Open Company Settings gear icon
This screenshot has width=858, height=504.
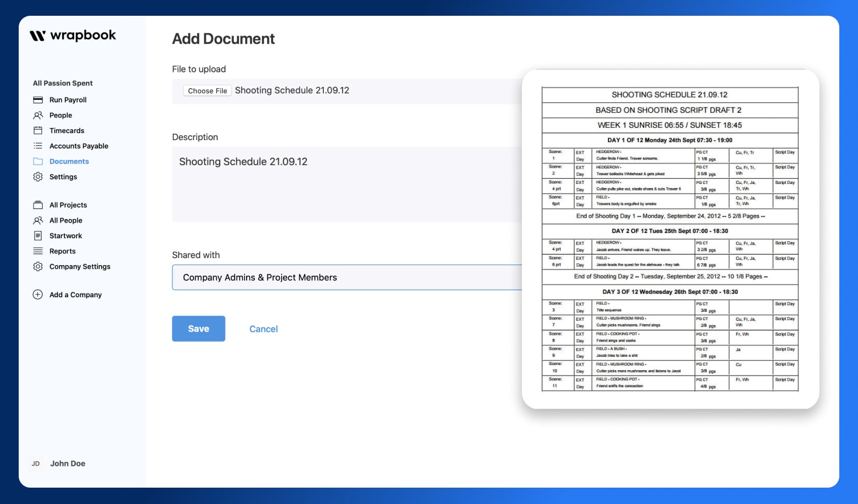click(x=37, y=266)
